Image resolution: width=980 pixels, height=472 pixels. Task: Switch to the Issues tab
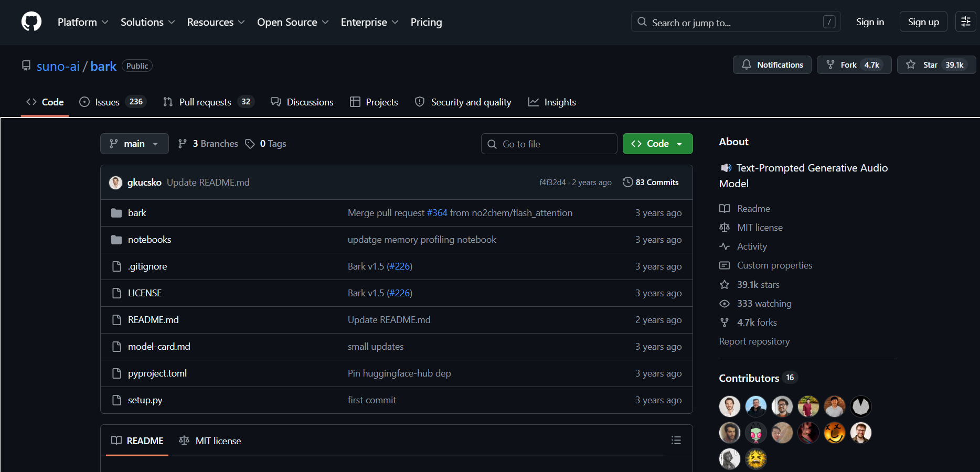[112, 102]
